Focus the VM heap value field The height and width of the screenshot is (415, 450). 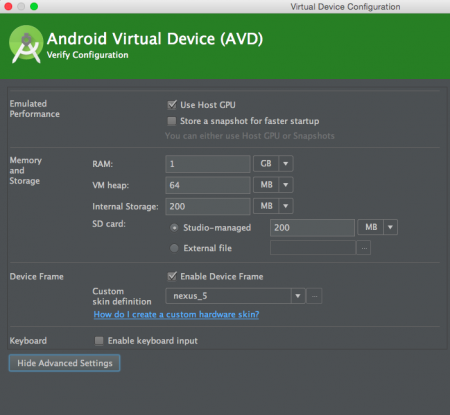[x=208, y=185]
